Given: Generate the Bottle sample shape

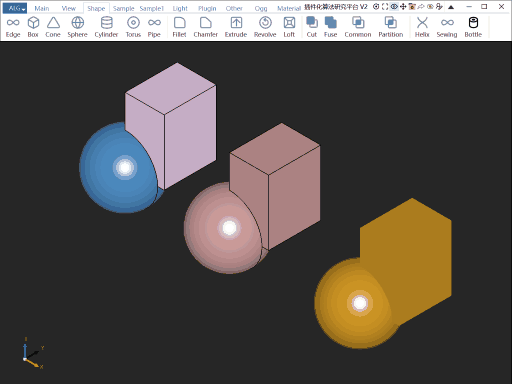Looking at the screenshot, I should click(x=473, y=27).
